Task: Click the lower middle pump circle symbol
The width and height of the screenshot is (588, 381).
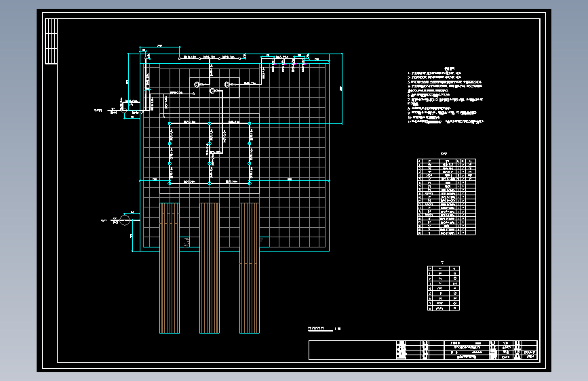Action: (x=212, y=91)
